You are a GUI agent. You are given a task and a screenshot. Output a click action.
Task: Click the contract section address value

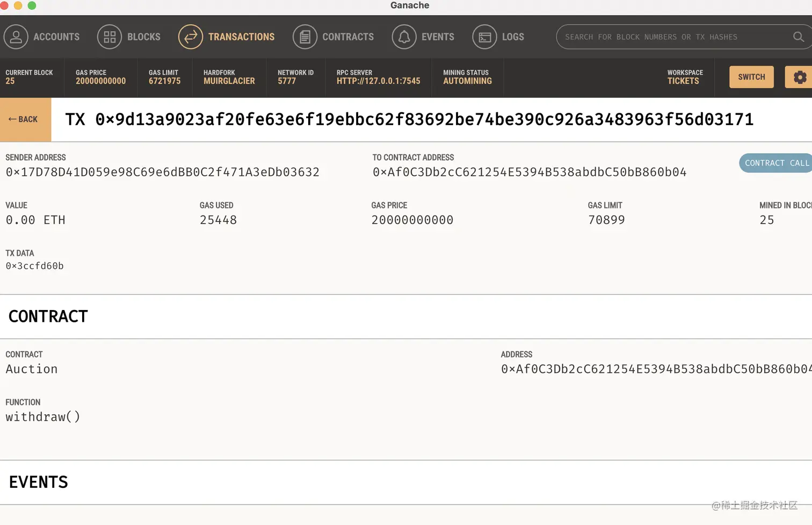tap(656, 369)
